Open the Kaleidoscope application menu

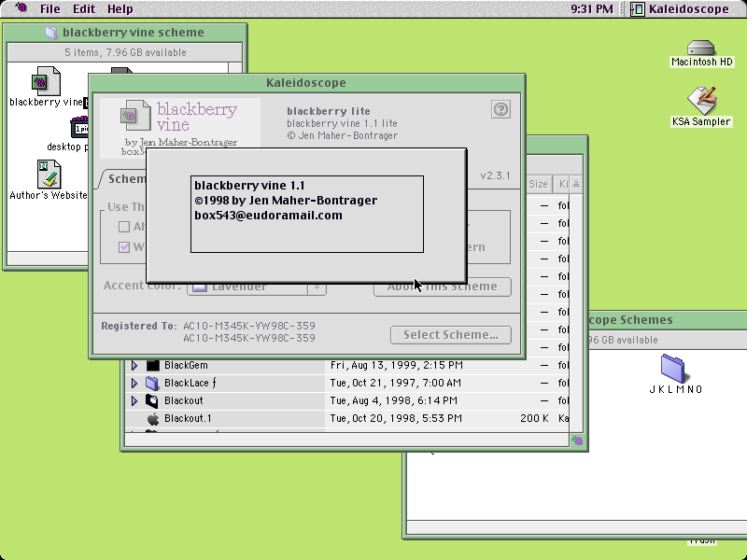680,9
